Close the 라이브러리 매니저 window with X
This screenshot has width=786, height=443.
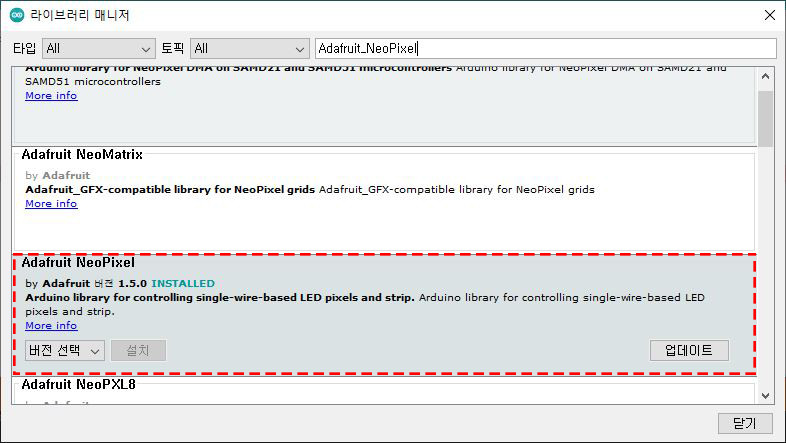(767, 15)
